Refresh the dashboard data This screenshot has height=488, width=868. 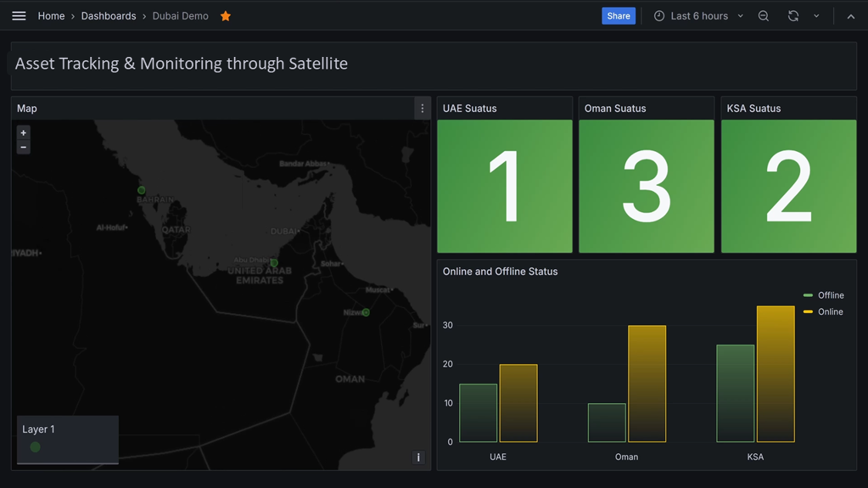(793, 15)
